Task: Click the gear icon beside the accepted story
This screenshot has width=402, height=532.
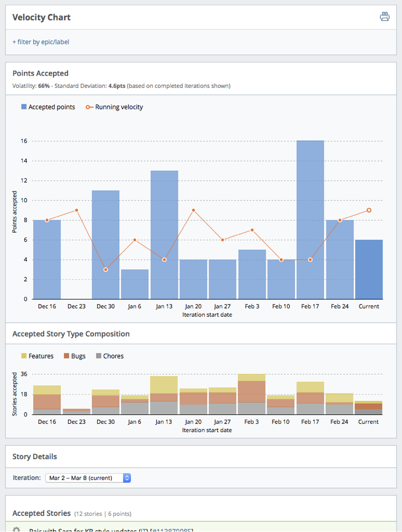Action: pos(17,529)
